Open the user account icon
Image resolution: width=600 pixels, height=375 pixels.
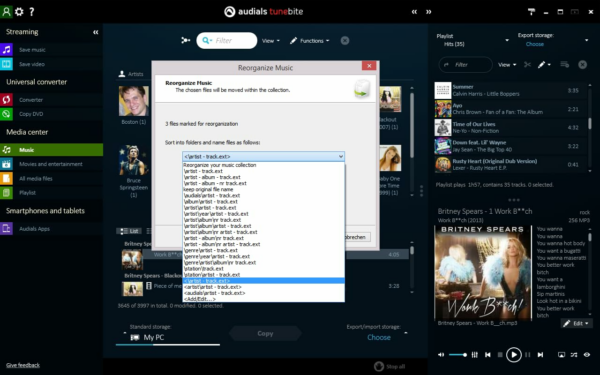pyautogui.click(x=6, y=11)
